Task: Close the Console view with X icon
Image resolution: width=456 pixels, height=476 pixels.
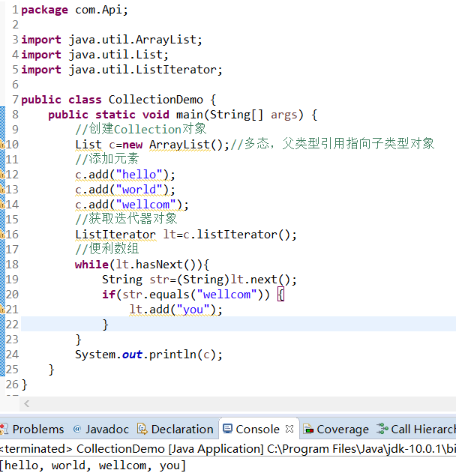Action: 289,429
